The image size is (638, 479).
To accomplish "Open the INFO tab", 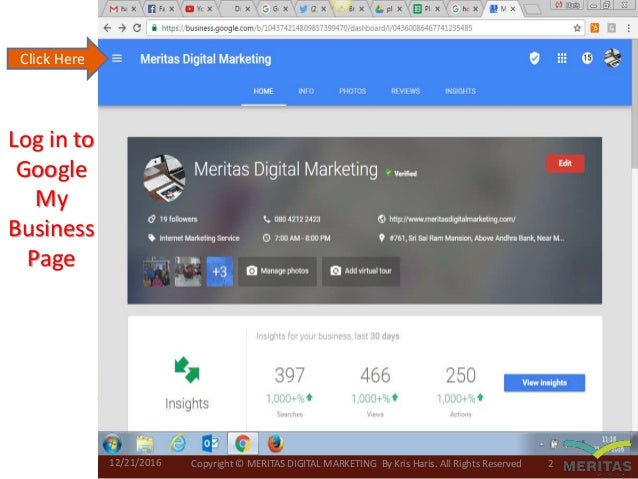I will coord(306,91).
